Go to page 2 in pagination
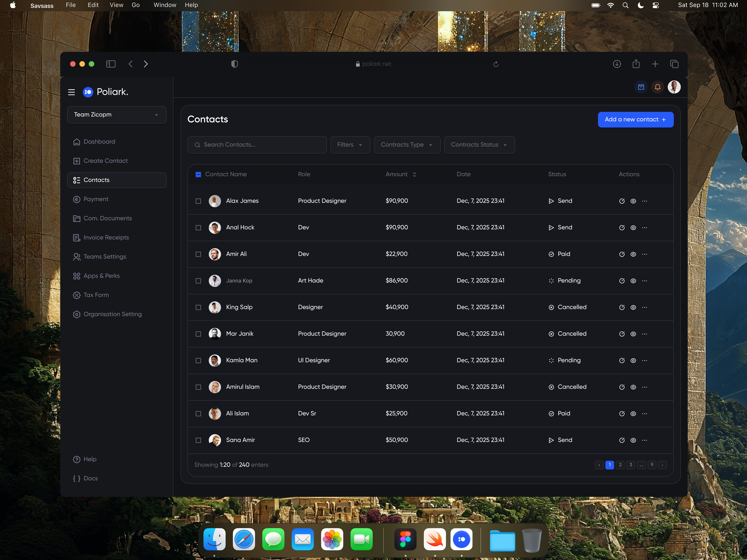Viewport: 747px width, 560px height. (620, 465)
